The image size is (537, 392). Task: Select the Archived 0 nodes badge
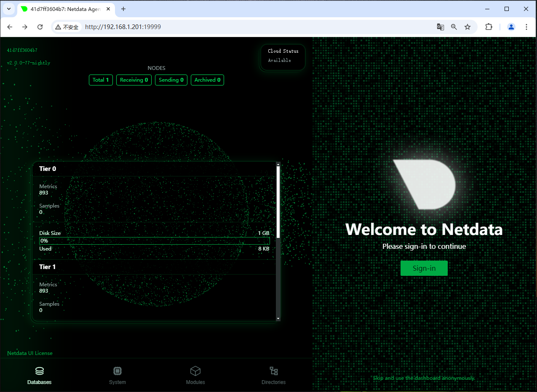(x=207, y=80)
